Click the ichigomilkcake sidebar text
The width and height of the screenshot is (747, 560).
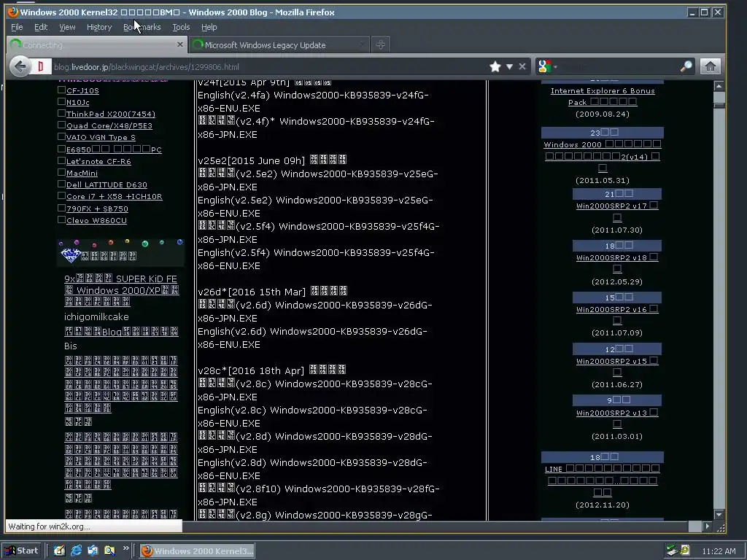pyautogui.click(x=96, y=316)
